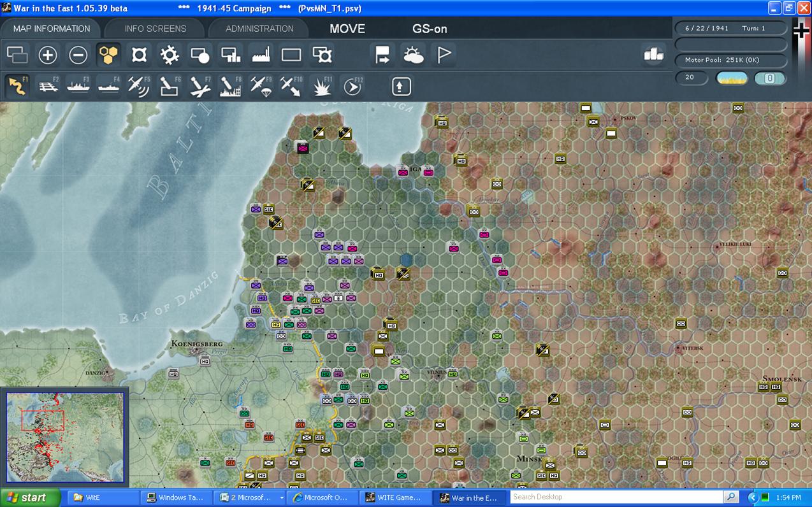Click the value 20 pill
Image resolution: width=812 pixels, height=507 pixels.
coord(692,78)
